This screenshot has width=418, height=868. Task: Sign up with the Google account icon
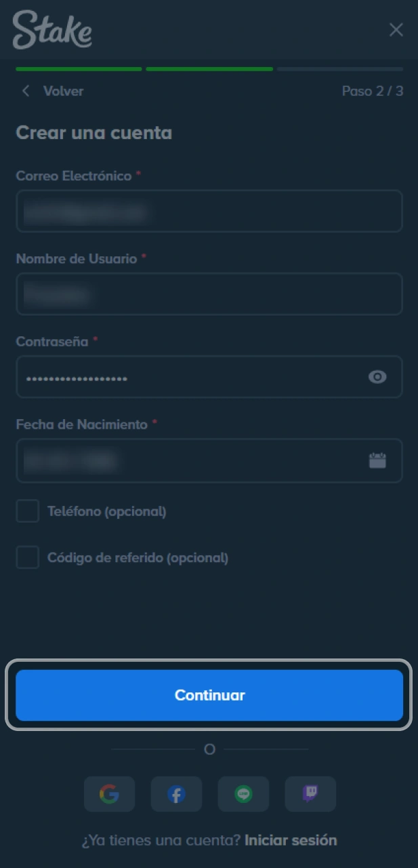pyautogui.click(x=109, y=794)
